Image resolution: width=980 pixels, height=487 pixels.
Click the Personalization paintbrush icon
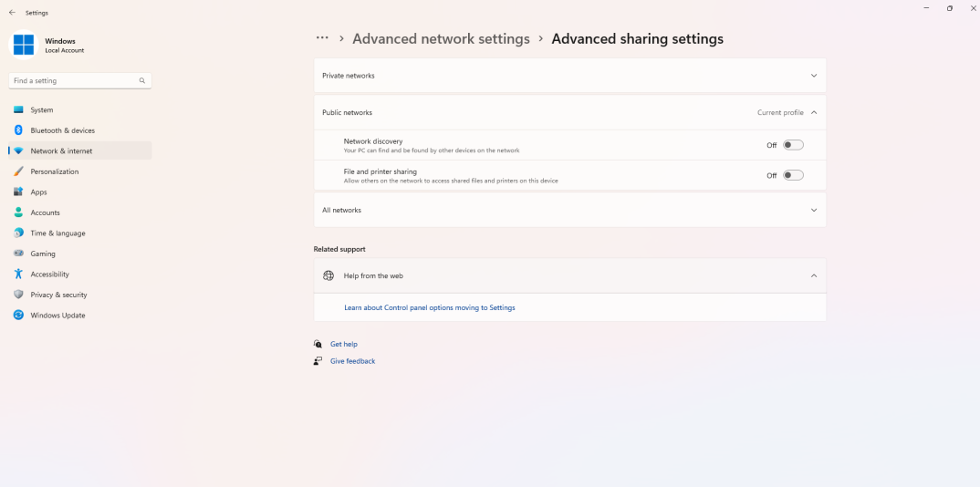pyautogui.click(x=19, y=171)
